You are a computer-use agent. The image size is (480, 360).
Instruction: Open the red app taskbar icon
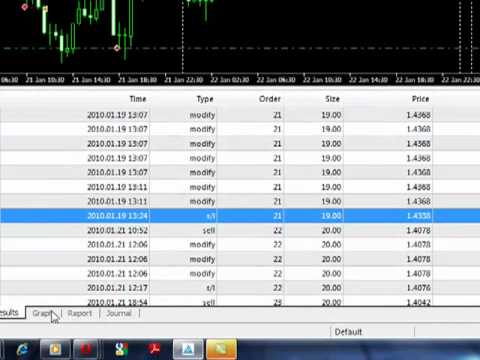(87, 349)
